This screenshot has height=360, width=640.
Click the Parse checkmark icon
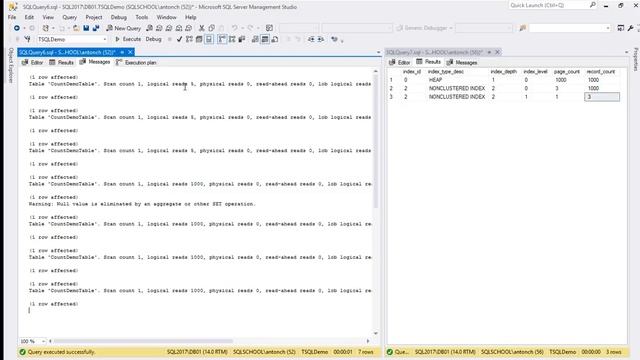pos(179,39)
